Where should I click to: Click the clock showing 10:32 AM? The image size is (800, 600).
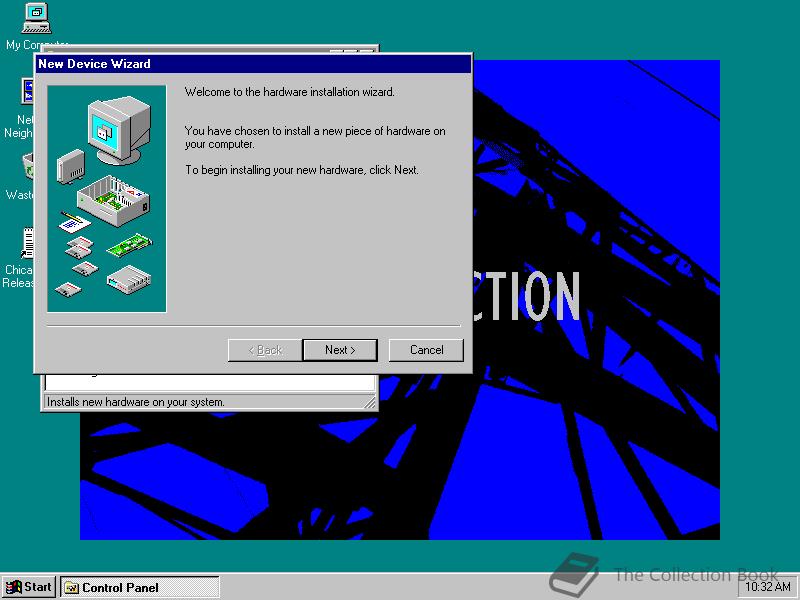(768, 587)
